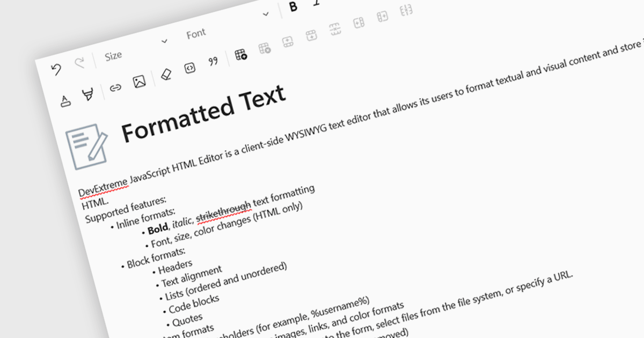
Task: Toggle Italic formatting
Action: tap(317, 2)
